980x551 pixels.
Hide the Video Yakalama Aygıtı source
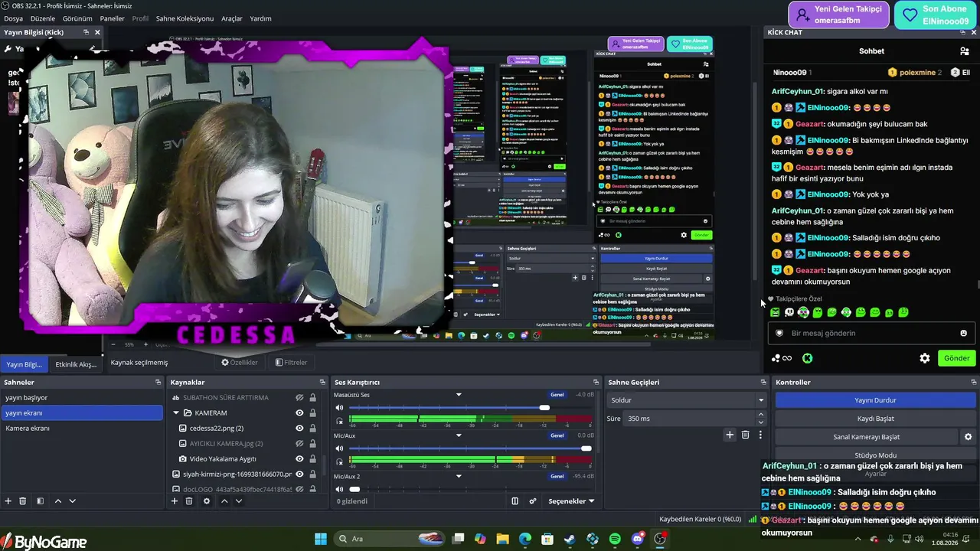tap(300, 459)
